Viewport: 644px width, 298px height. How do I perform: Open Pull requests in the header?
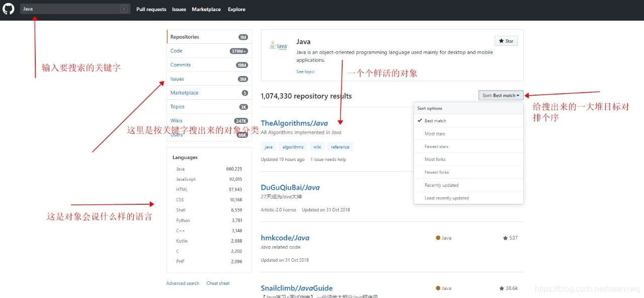point(151,9)
